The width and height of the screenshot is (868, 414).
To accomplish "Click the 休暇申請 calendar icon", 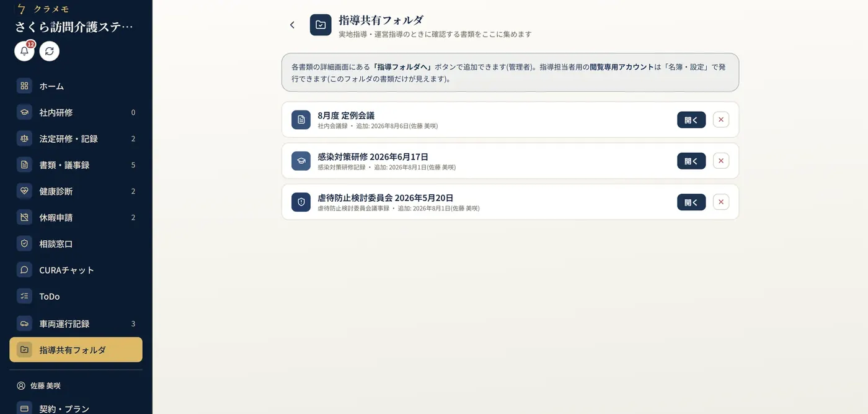I will (24, 217).
